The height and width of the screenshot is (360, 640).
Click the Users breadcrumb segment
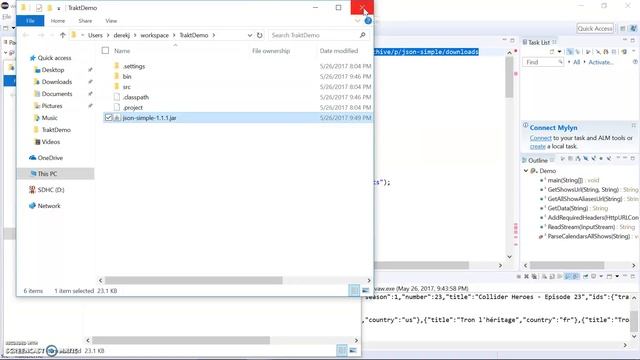[x=95, y=35]
